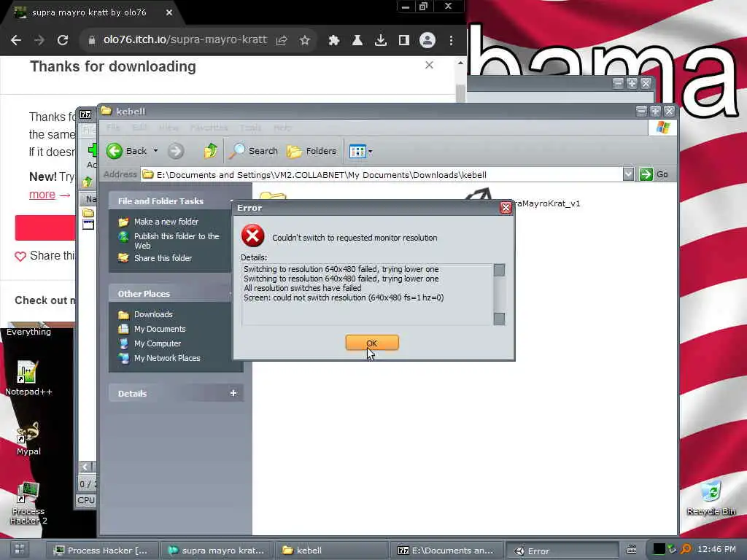Open File menu in kebell window

click(113, 127)
